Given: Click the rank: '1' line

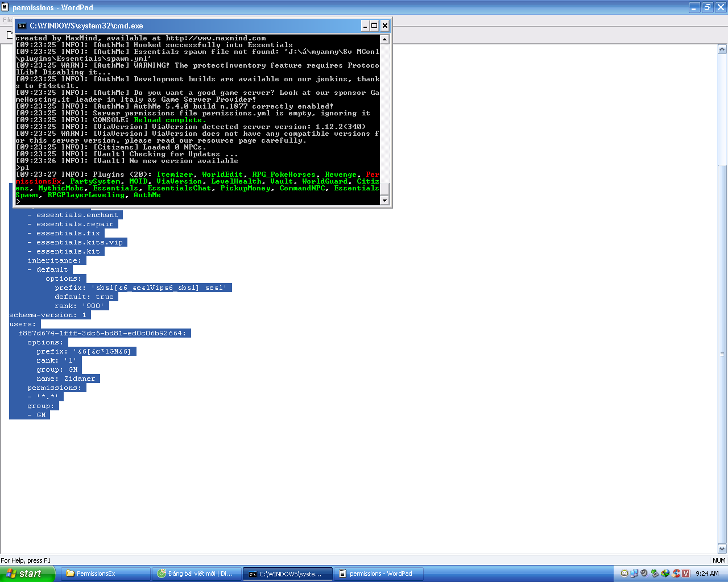Looking at the screenshot, I should pyautogui.click(x=57, y=360).
